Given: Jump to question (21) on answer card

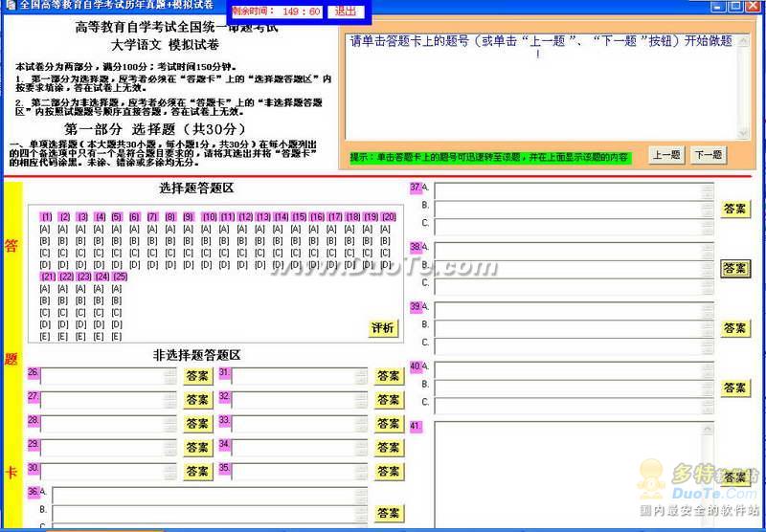Looking at the screenshot, I should click(x=48, y=277).
